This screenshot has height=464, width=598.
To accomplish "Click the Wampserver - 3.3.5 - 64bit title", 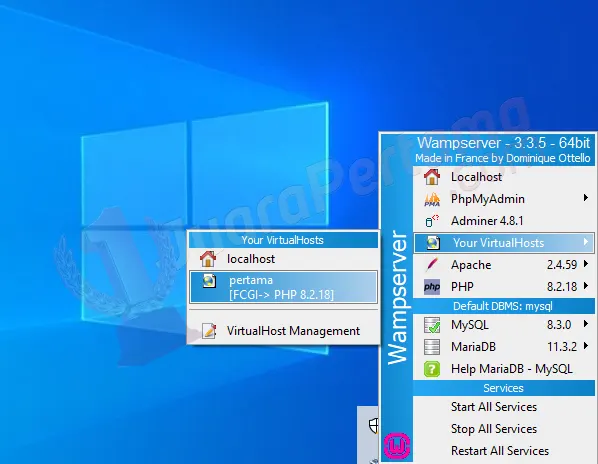I will 503,143.
